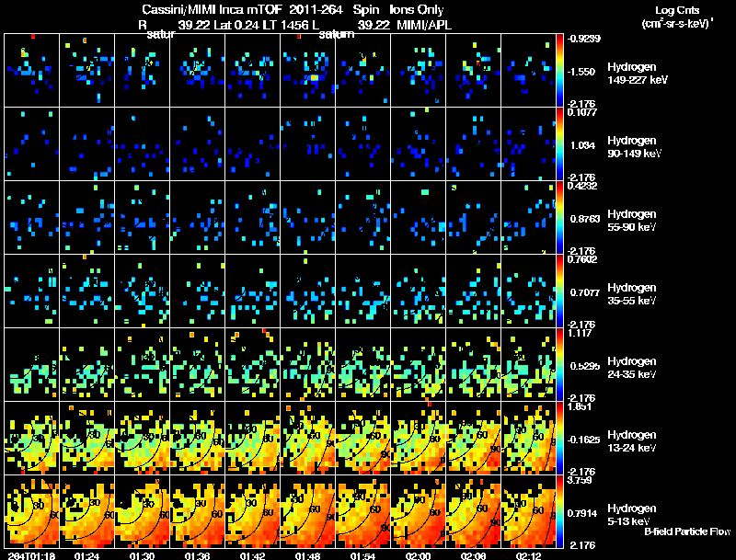Select the 1.034 scale value
Viewport: 736px width, 560px height.
(x=582, y=145)
